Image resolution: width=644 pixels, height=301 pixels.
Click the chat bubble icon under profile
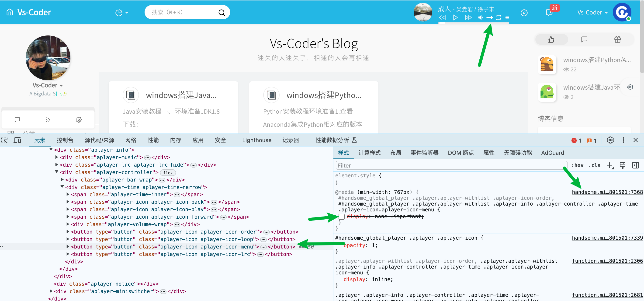(17, 120)
